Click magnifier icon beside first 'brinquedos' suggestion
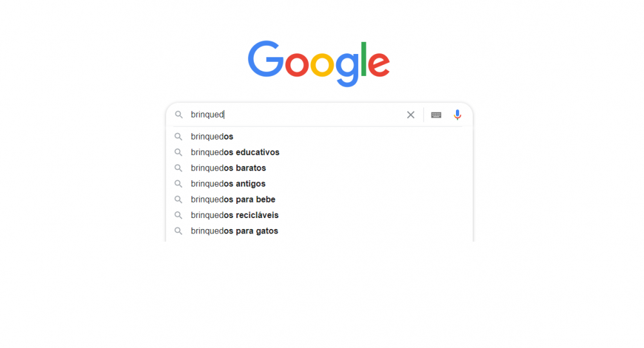This screenshot has height=348, width=644. tap(178, 136)
